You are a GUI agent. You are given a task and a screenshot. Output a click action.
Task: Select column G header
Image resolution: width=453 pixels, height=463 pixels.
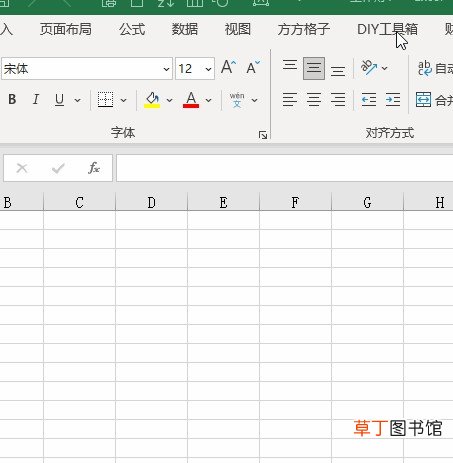367,202
